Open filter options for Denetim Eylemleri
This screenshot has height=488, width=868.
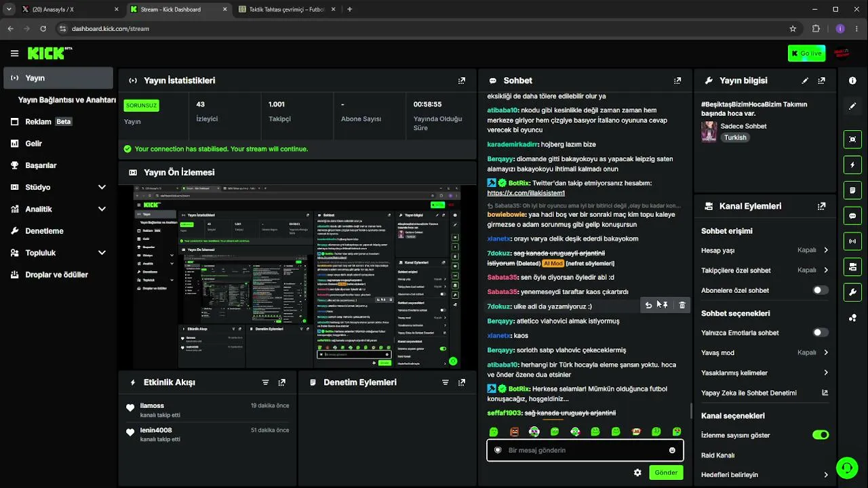tap(446, 382)
